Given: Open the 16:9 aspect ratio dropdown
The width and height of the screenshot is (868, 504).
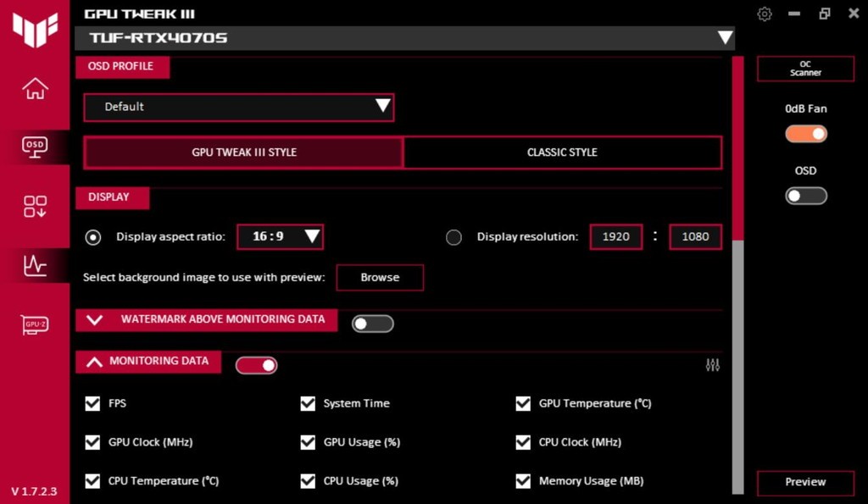Looking at the screenshot, I should pos(280,236).
